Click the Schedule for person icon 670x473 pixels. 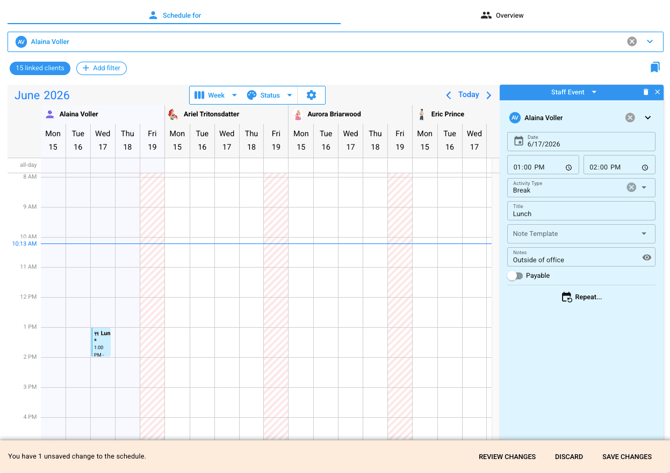(153, 15)
